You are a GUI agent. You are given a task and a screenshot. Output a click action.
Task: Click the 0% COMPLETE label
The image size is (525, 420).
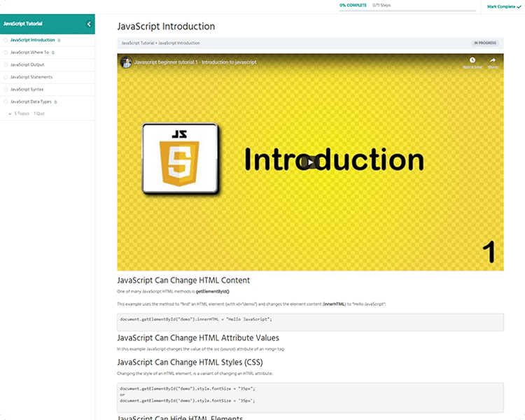tap(353, 6)
